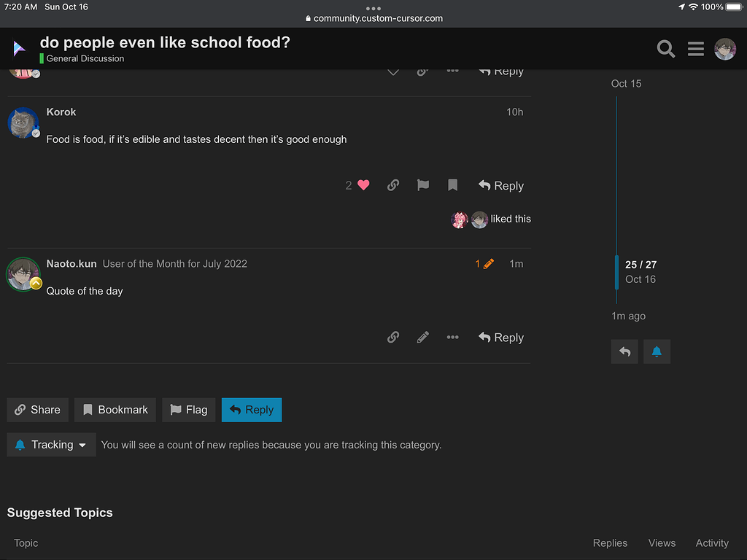The image size is (747, 560).
Task: Open the ellipsis menu on Naoto.kun's post
Action: (x=452, y=337)
